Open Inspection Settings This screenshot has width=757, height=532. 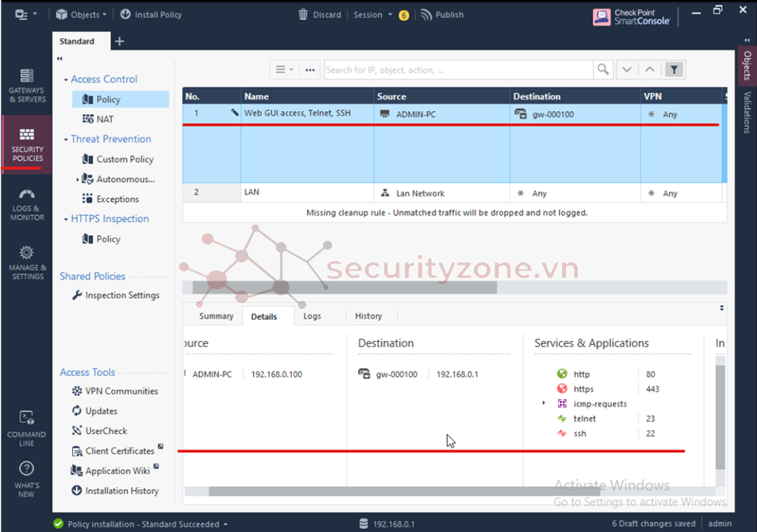point(116,295)
